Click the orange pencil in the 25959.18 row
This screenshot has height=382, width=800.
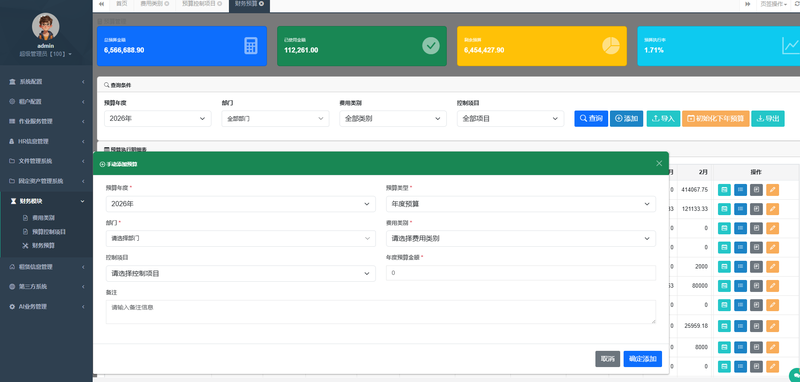[772, 325]
